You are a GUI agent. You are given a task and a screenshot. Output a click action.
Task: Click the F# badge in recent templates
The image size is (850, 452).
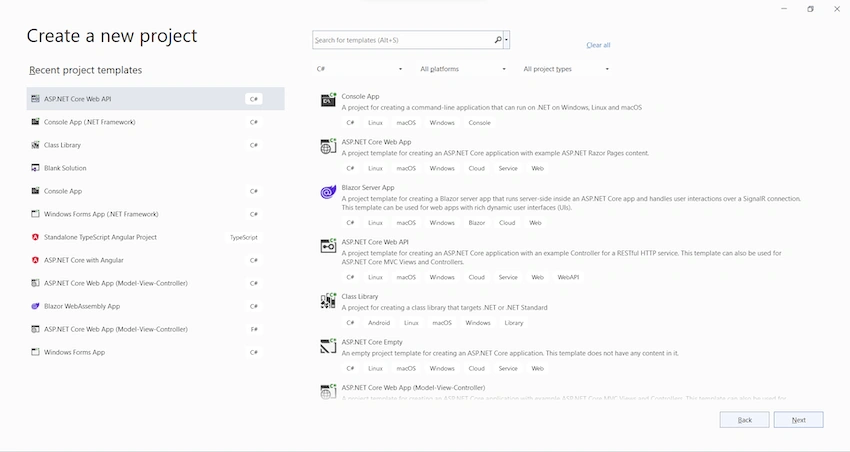[254, 330]
